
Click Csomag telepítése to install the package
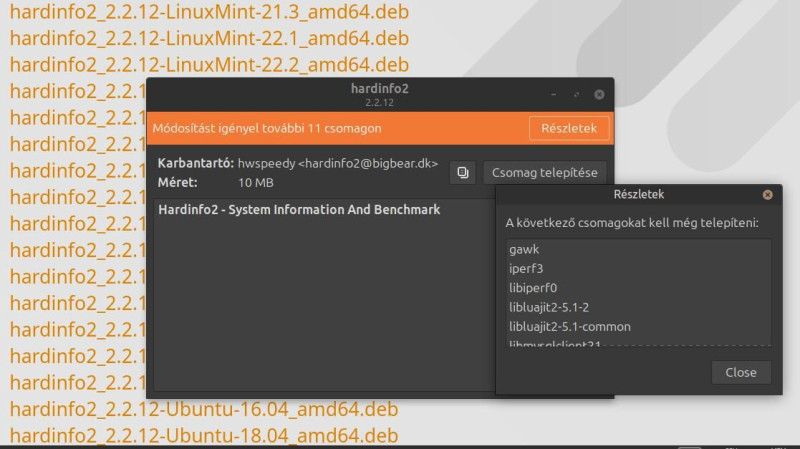544,172
